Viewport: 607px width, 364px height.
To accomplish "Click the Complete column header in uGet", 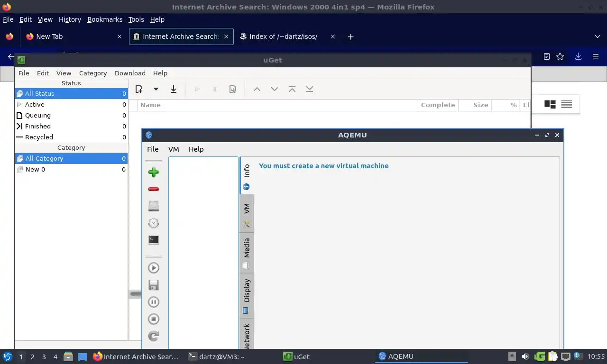I will pos(438,105).
